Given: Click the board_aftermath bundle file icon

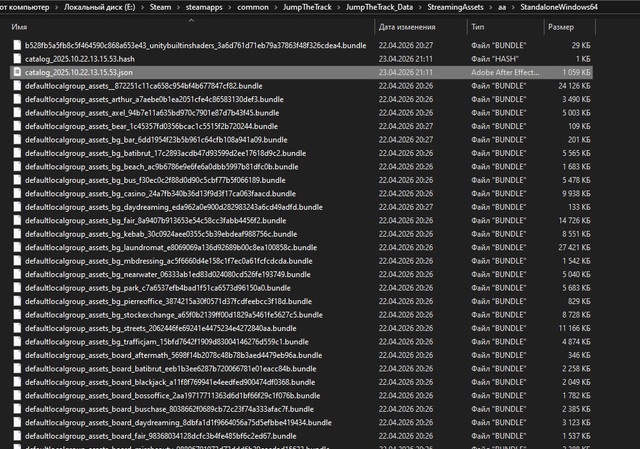Looking at the screenshot, I should [x=17, y=355].
